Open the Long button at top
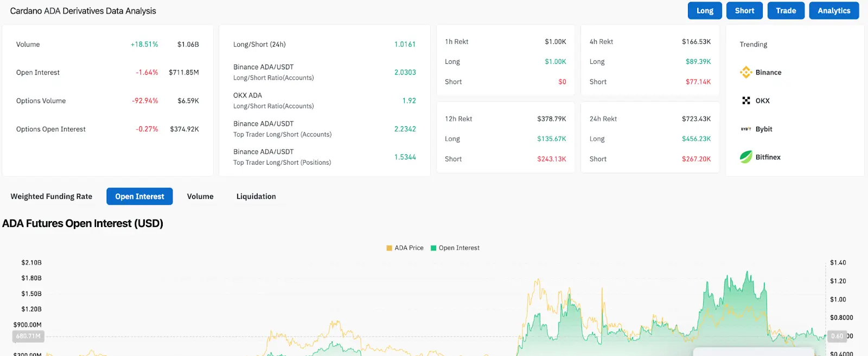 tap(705, 11)
